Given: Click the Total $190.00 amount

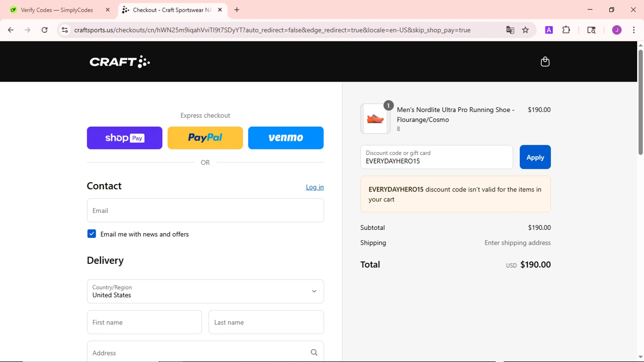Looking at the screenshot, I should tap(535, 265).
